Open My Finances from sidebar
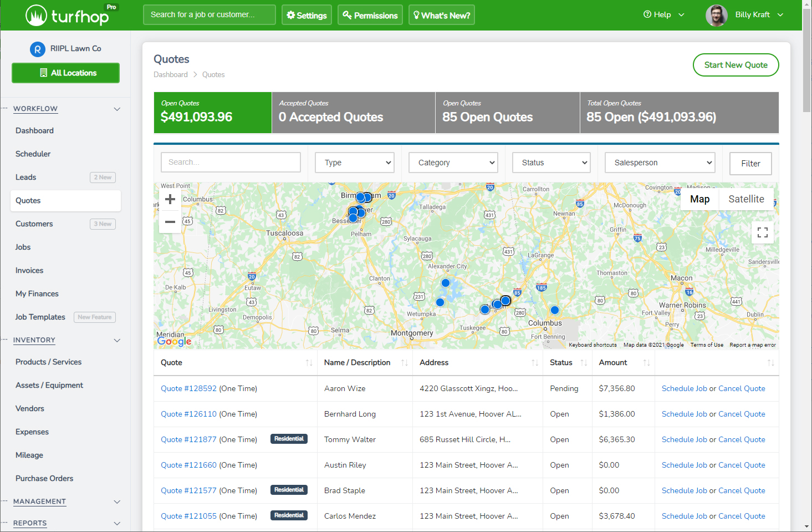 point(37,294)
